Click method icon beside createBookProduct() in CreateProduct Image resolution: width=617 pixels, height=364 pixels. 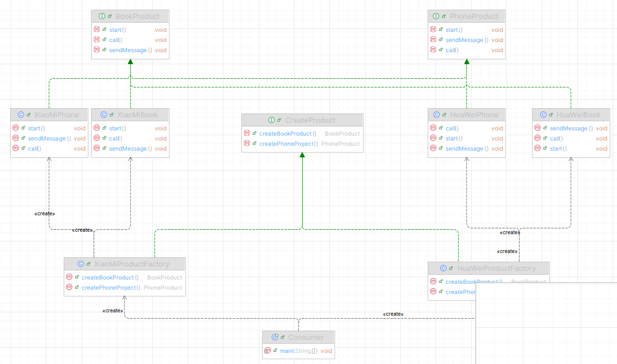pyautogui.click(x=247, y=133)
